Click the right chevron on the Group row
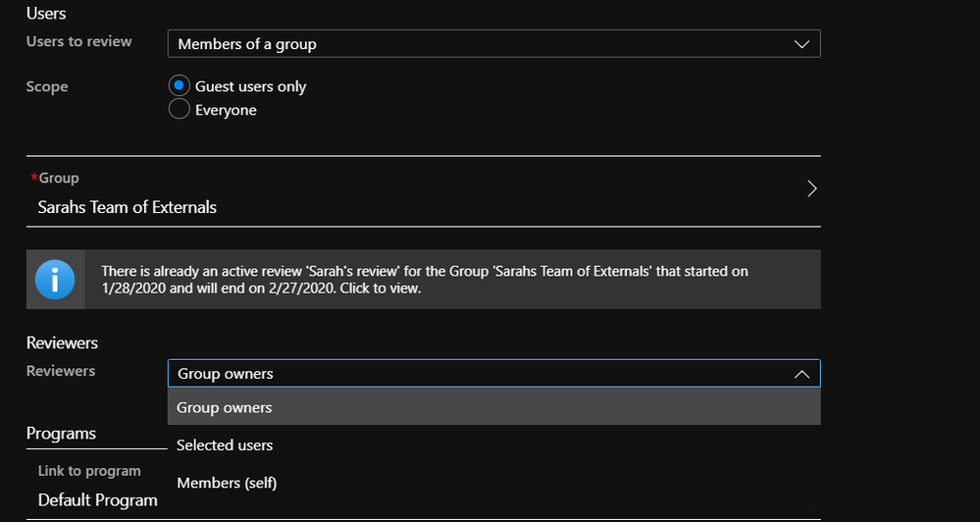The height and width of the screenshot is (522, 980). [811, 189]
